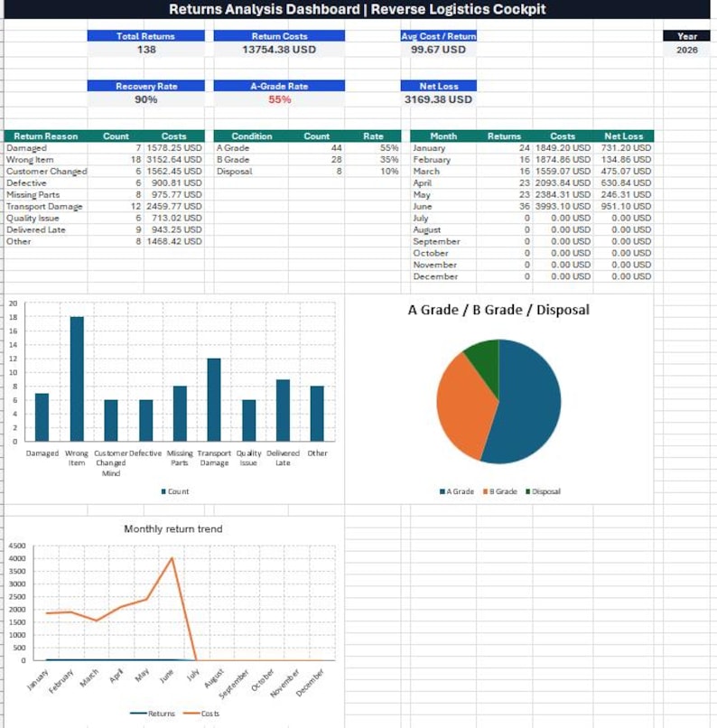The height and width of the screenshot is (728, 717).
Task: Click the June peak on the Costs line
Action: click(x=172, y=558)
